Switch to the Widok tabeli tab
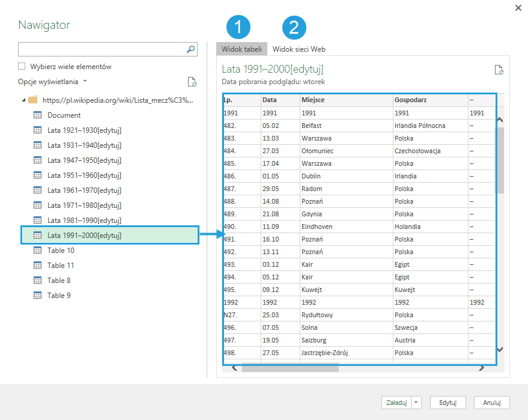This screenshot has width=528, height=420. tap(241, 49)
